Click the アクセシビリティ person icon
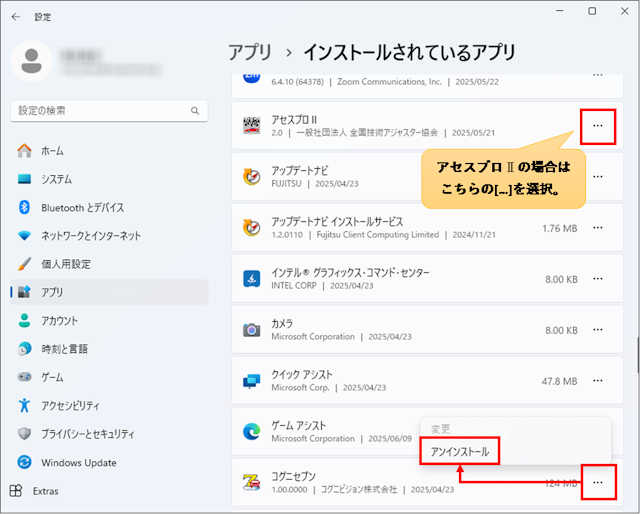Image resolution: width=640 pixels, height=514 pixels. [24, 405]
